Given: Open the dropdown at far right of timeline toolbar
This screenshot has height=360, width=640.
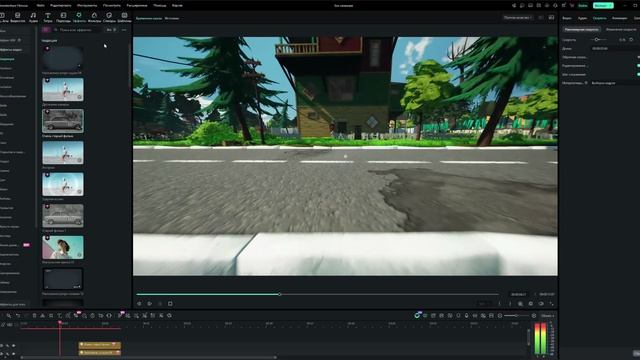Looking at the screenshot, I should [547, 316].
